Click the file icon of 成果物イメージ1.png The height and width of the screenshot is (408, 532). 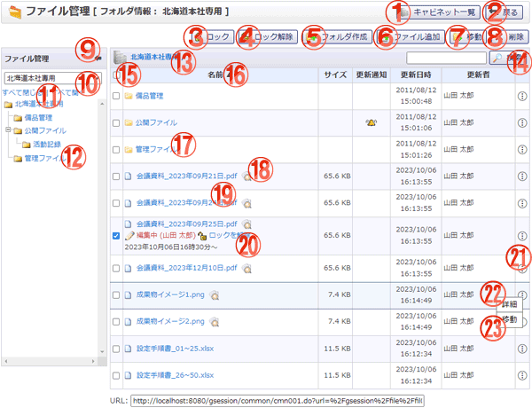128,295
